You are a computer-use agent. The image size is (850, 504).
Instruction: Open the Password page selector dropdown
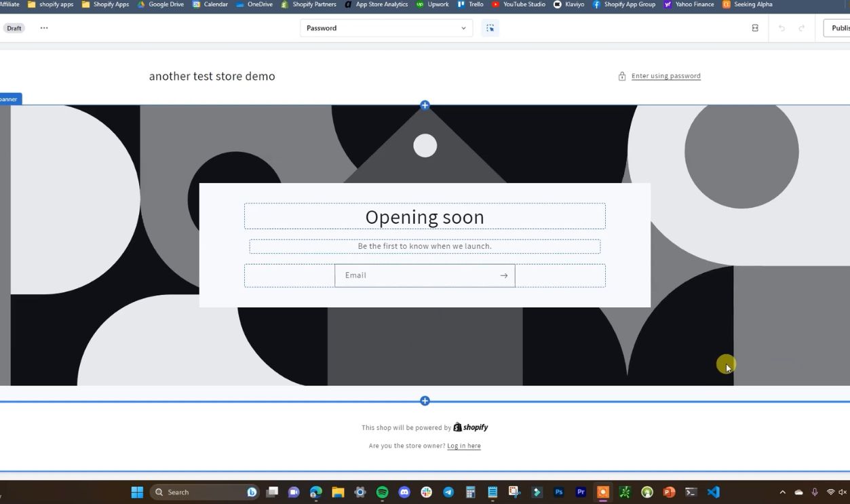click(x=386, y=28)
